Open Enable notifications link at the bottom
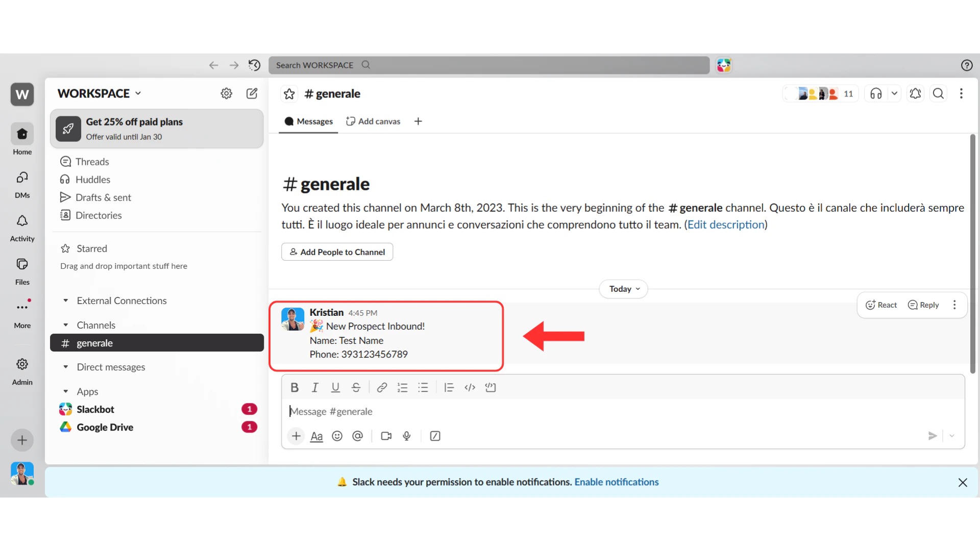Screen dimensions: 980x551 pyautogui.click(x=616, y=482)
